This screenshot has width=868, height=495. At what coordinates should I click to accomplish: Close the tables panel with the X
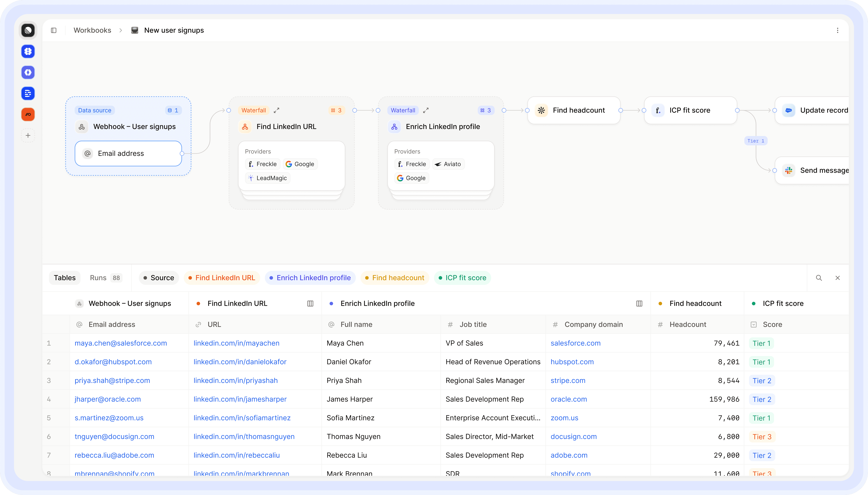click(x=837, y=278)
